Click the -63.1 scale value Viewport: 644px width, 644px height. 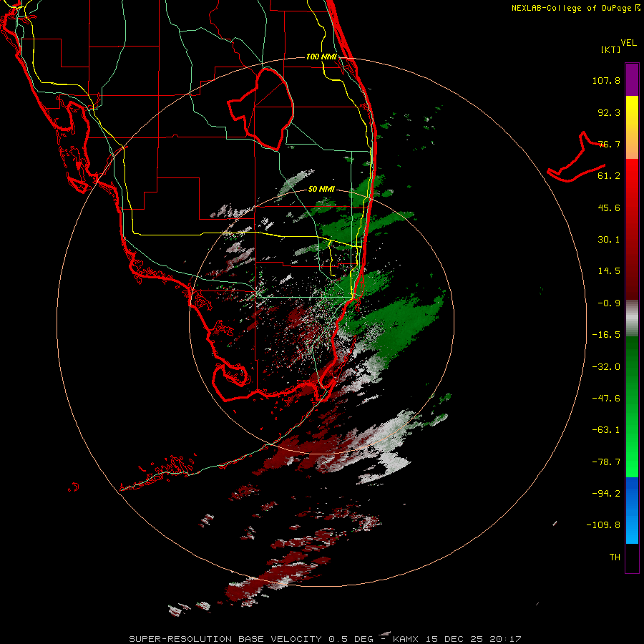point(606,430)
